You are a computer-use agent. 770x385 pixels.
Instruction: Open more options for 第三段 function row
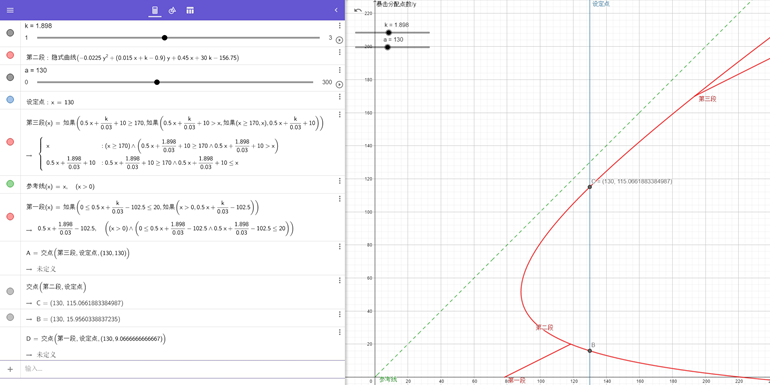(339, 115)
